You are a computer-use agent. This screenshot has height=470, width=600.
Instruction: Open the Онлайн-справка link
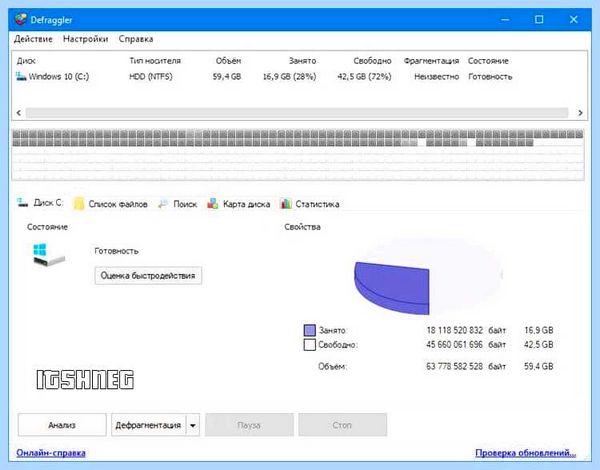click(51, 453)
